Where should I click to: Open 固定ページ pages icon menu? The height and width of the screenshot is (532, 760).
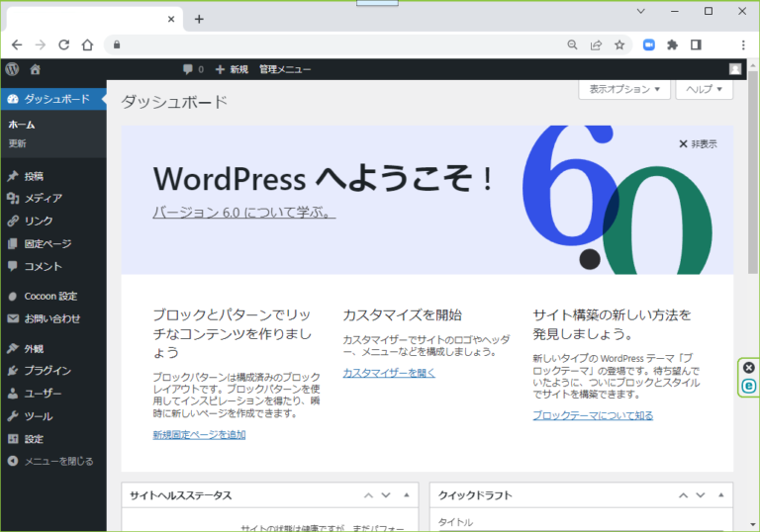[13, 243]
